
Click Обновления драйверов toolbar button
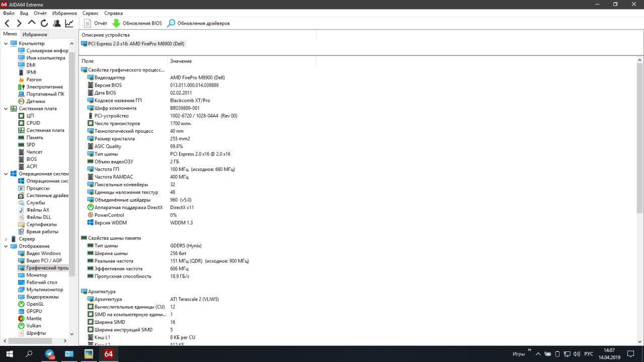pos(199,23)
